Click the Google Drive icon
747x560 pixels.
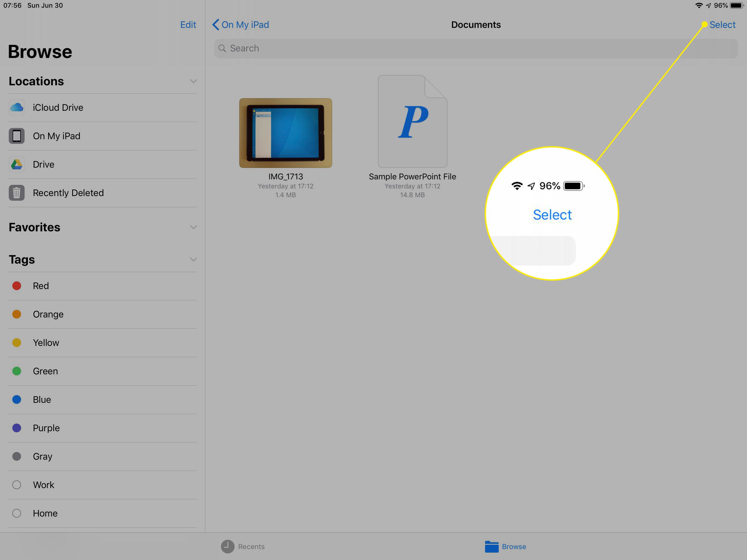tap(16, 164)
